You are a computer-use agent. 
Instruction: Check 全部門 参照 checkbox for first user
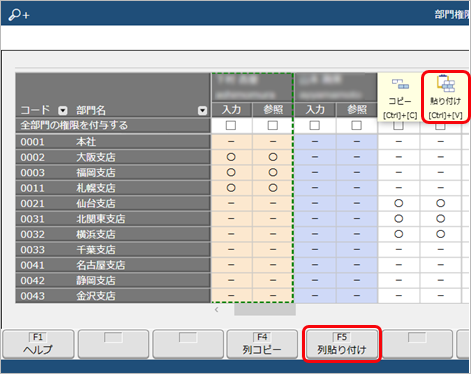[x=273, y=125]
